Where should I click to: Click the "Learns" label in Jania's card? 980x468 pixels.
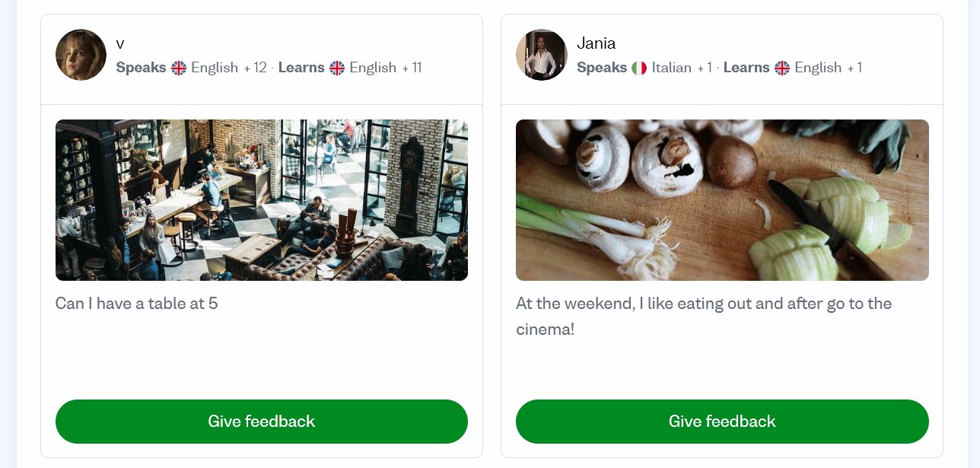pos(746,68)
